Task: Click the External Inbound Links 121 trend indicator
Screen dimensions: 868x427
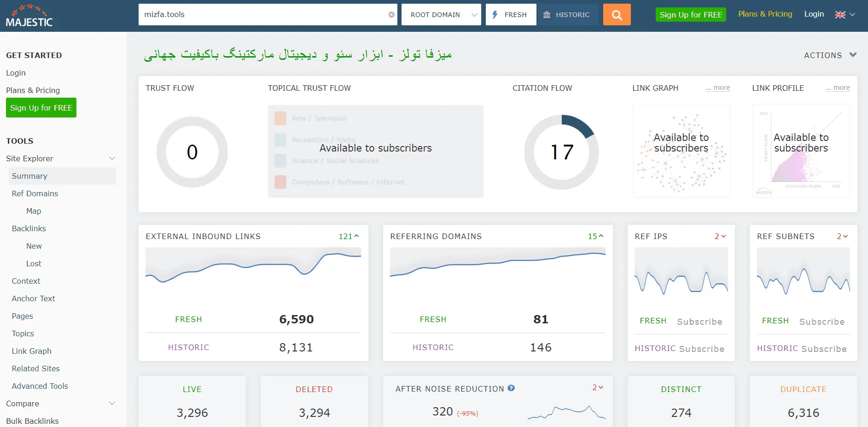Action: point(349,236)
